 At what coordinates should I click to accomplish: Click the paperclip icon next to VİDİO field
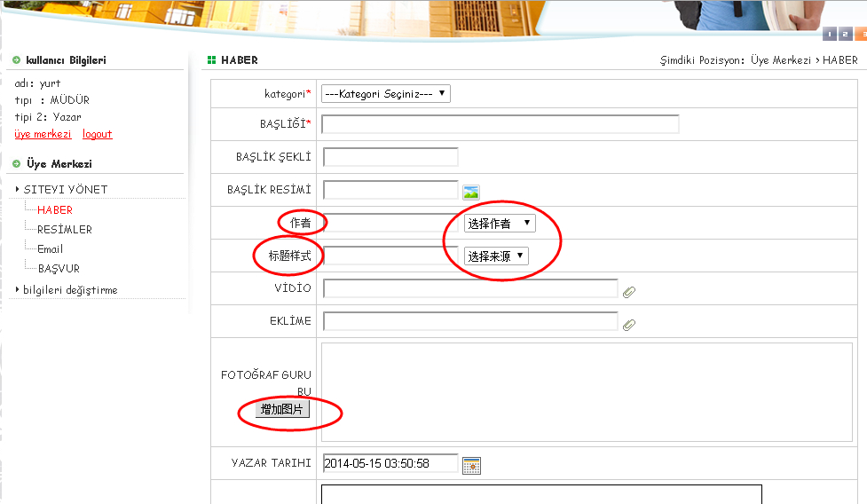pyautogui.click(x=629, y=291)
